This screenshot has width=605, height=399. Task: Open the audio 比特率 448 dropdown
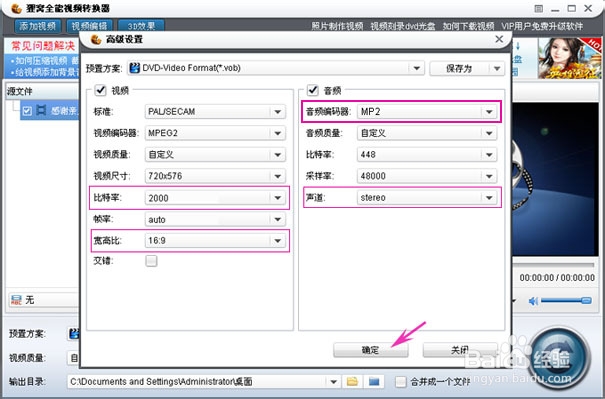coord(489,155)
